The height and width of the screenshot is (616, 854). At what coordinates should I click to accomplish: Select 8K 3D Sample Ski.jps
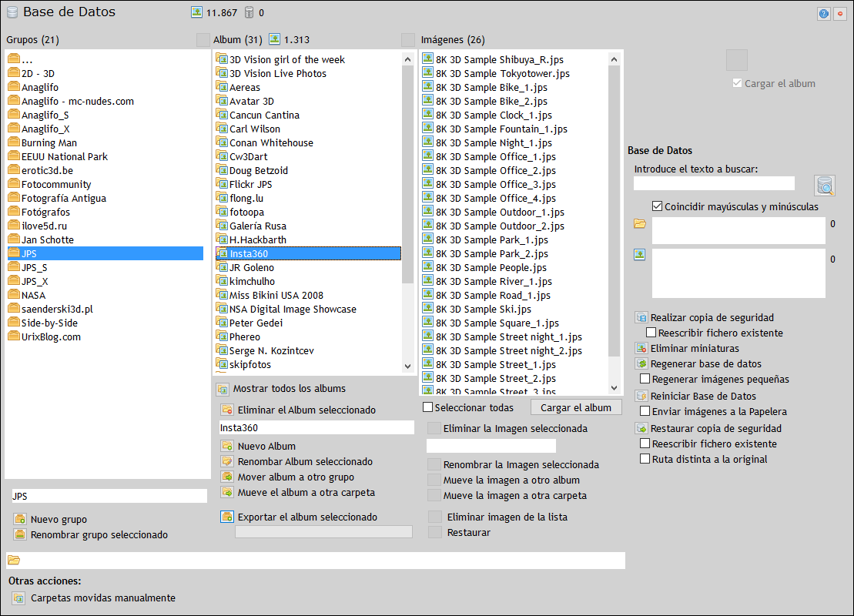pos(483,310)
